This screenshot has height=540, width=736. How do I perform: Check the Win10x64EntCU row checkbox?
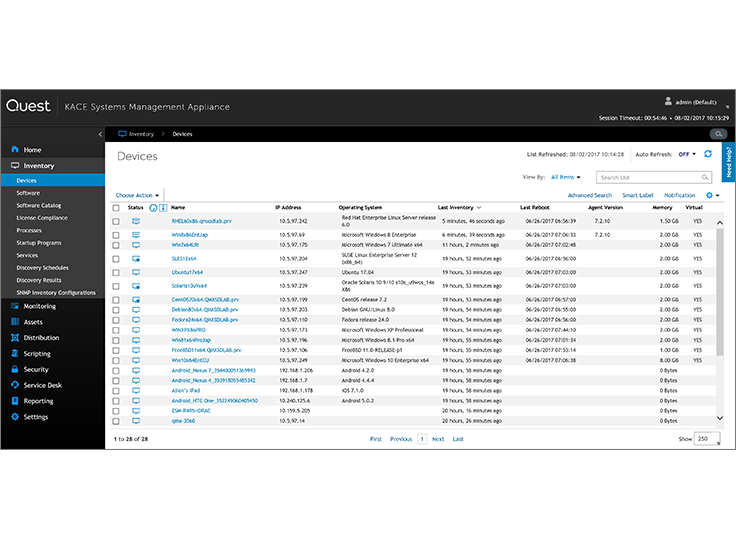pyautogui.click(x=116, y=361)
